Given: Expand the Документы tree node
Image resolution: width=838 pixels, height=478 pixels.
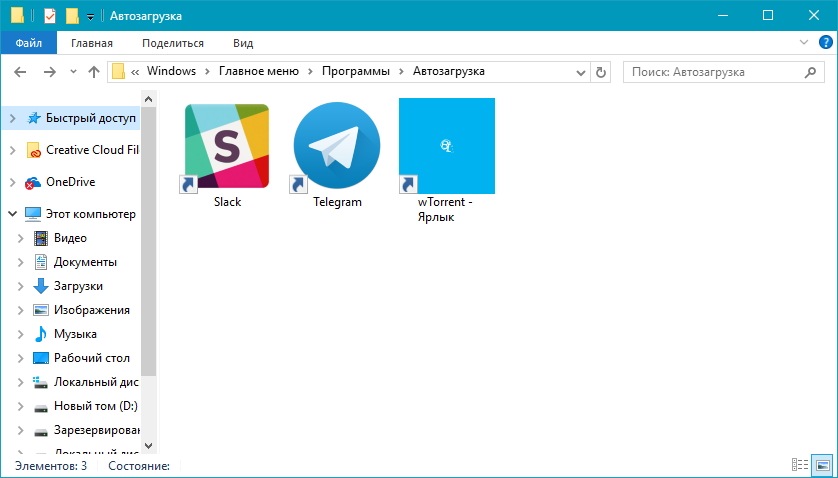Looking at the screenshot, I should coord(21,262).
